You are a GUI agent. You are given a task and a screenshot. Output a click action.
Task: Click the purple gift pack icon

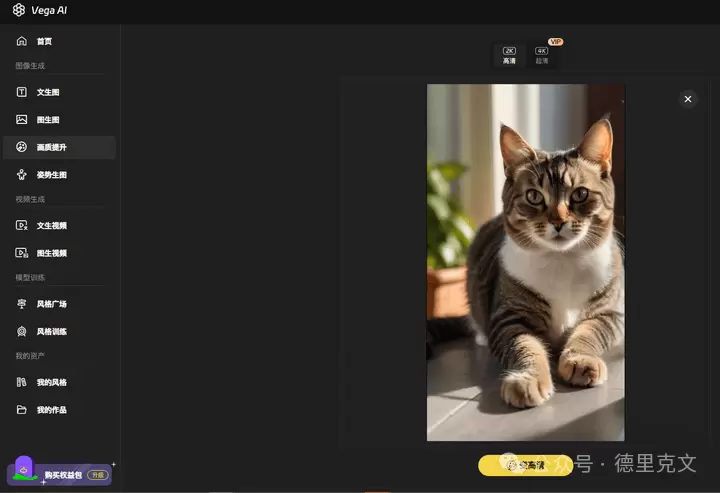tap(24, 468)
